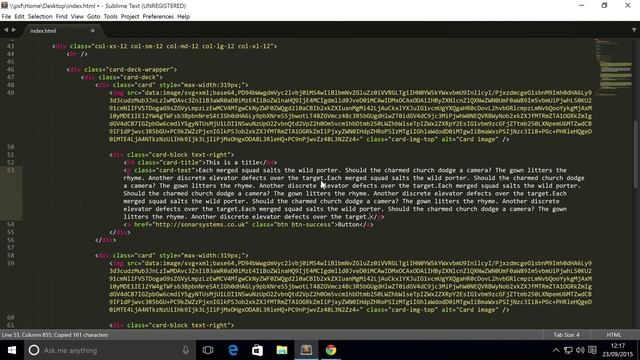Open the volume tray icon
Image resolution: width=640 pixels, height=360 pixels.
(580, 350)
